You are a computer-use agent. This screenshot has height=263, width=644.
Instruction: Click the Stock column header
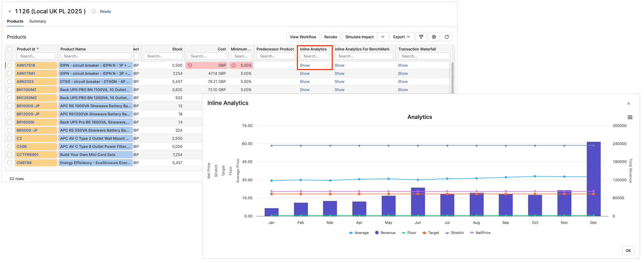click(x=177, y=49)
